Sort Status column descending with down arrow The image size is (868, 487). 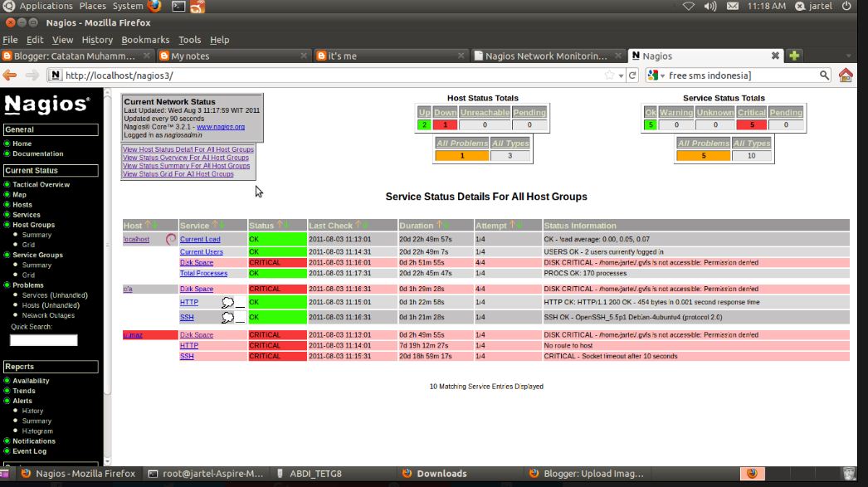pos(287,225)
